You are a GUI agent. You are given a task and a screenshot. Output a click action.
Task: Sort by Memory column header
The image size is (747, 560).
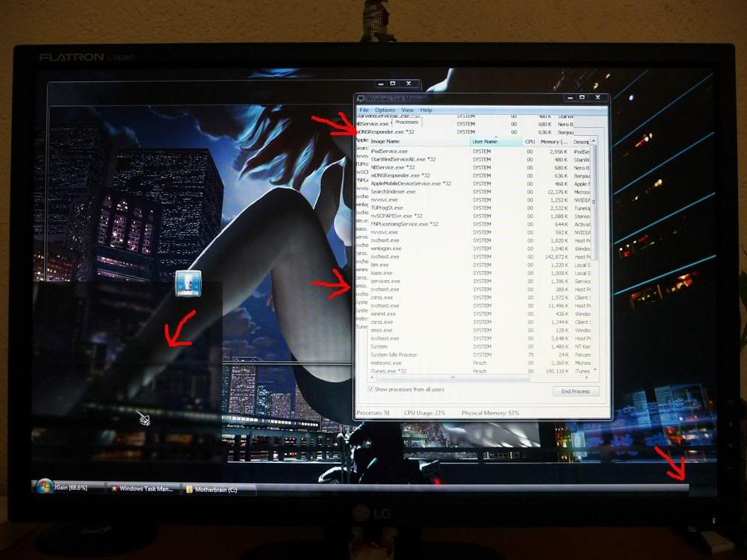coord(554,141)
